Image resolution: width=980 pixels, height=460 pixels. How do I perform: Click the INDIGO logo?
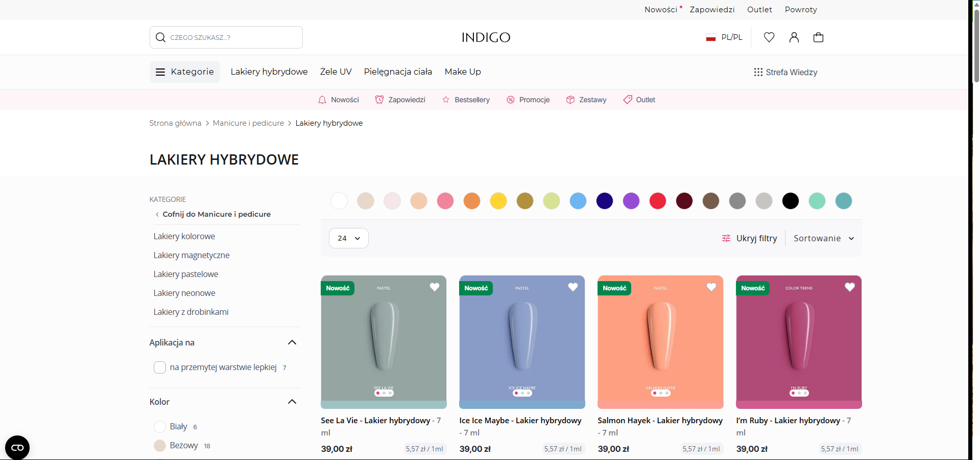click(x=486, y=37)
